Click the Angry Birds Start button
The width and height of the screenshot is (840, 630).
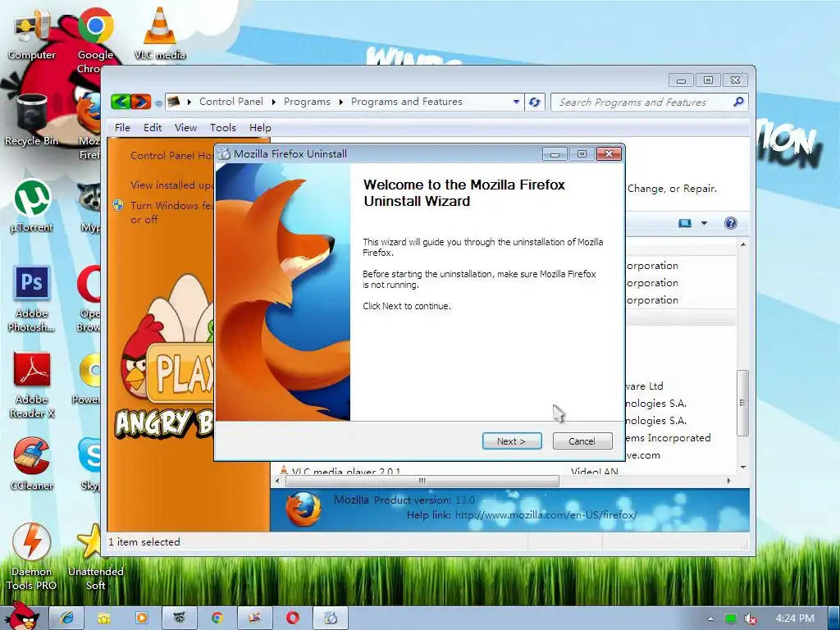pos(21,616)
